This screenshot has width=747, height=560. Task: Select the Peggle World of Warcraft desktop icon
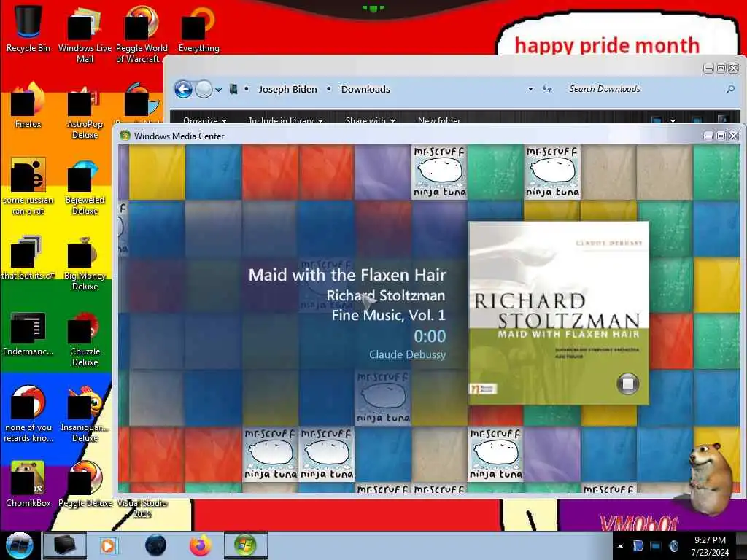pos(142,34)
